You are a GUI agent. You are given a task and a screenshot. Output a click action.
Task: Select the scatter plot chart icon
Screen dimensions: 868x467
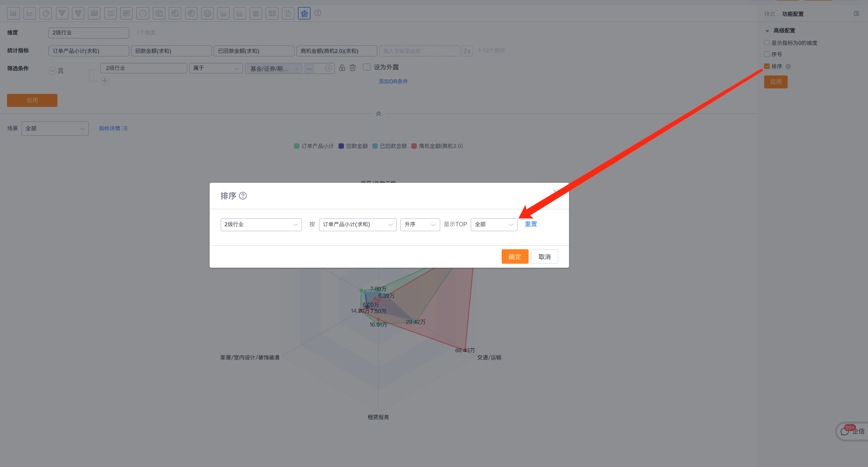tap(288, 13)
